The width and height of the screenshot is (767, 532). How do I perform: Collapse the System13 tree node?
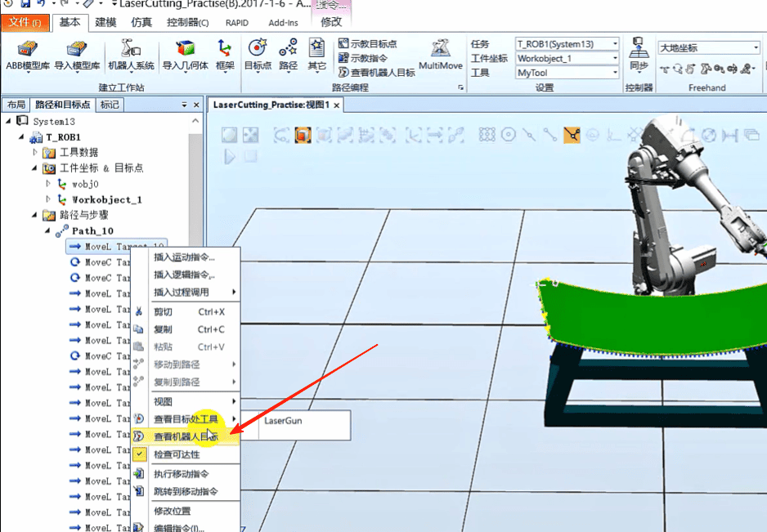(x=8, y=121)
